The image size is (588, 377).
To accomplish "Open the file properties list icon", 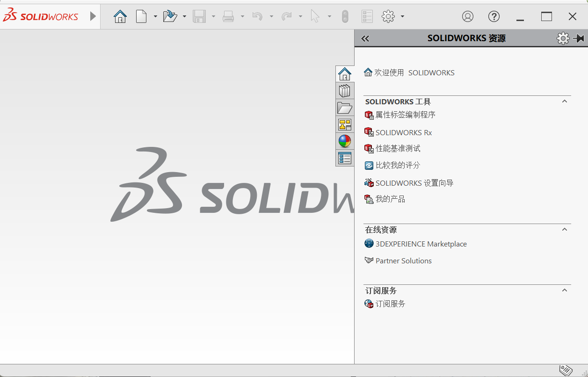I will point(367,17).
